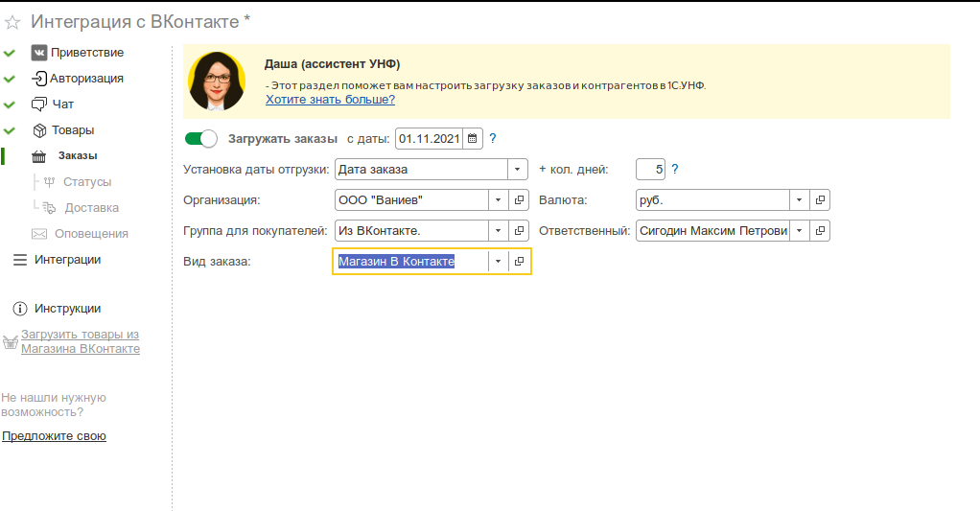980x511 pixels.
Task: Click the basket icon next to Заказы
Action: (38, 156)
